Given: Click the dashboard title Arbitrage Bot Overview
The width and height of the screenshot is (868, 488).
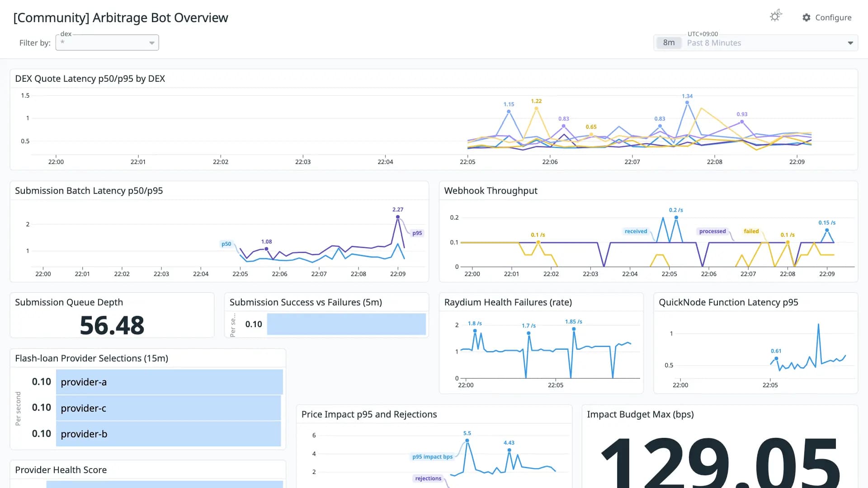Looking at the screenshot, I should pyautogui.click(x=121, y=18).
